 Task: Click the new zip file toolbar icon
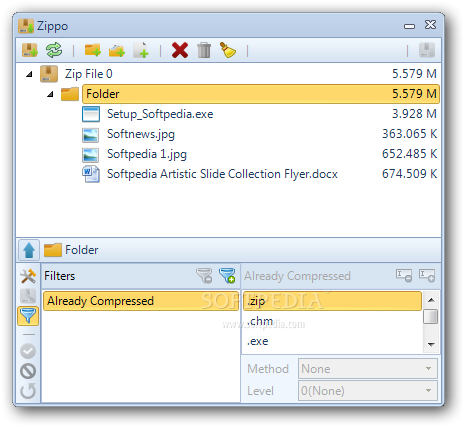(x=30, y=50)
